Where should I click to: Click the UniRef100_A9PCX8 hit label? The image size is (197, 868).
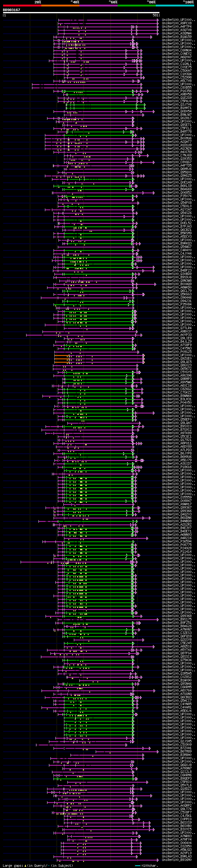[x=177, y=23]
